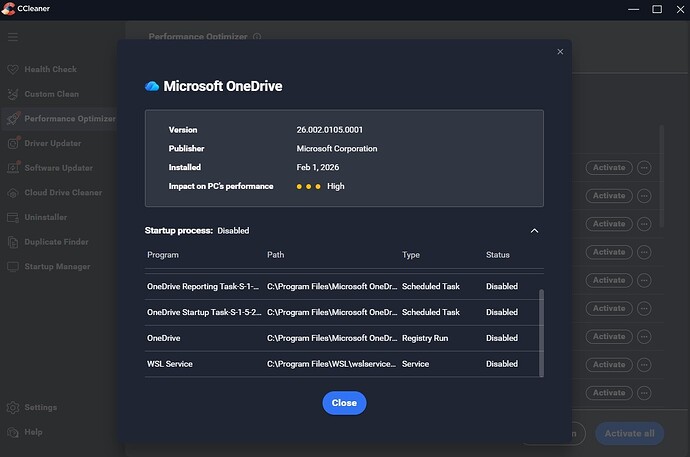This screenshot has width=690, height=457.
Task: Click the Startup Manager monitor icon
Action: click(13, 267)
